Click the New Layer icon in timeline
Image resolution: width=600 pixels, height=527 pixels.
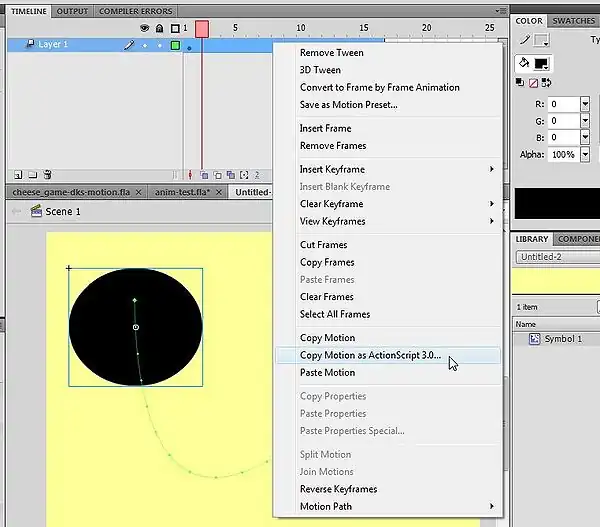pos(17,174)
